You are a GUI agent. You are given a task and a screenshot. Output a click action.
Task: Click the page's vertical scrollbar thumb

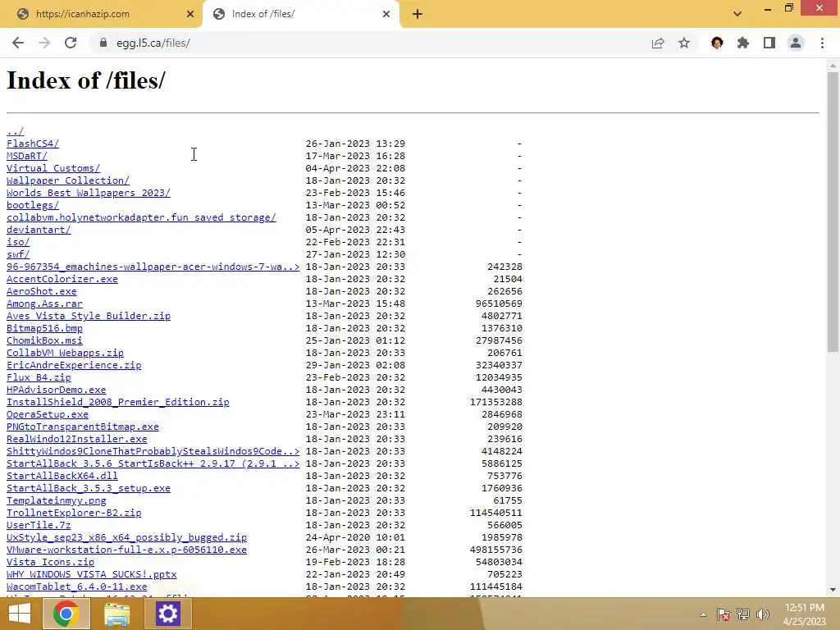tap(833, 212)
